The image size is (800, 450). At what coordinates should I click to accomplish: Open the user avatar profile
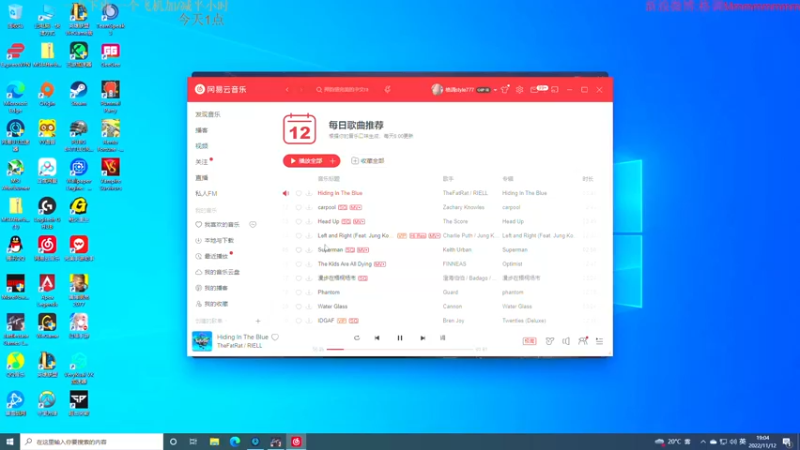pyautogui.click(x=437, y=89)
